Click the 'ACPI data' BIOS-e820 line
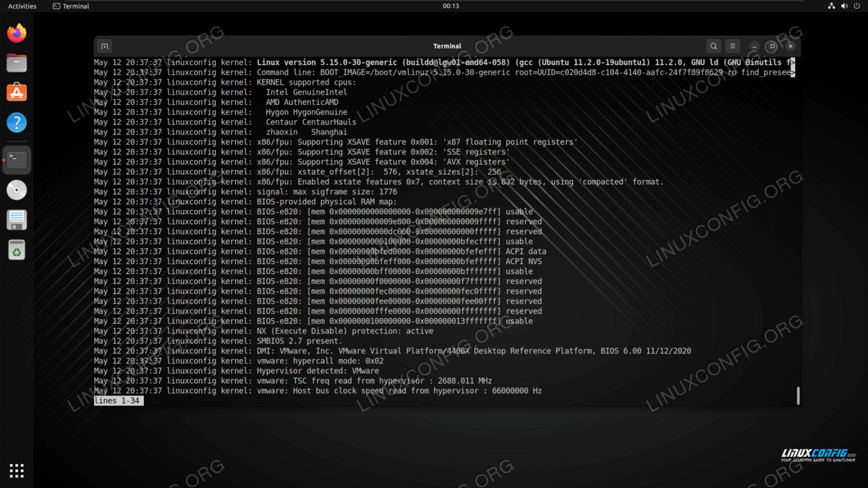Viewport: 868px width, 488px height. point(320,252)
